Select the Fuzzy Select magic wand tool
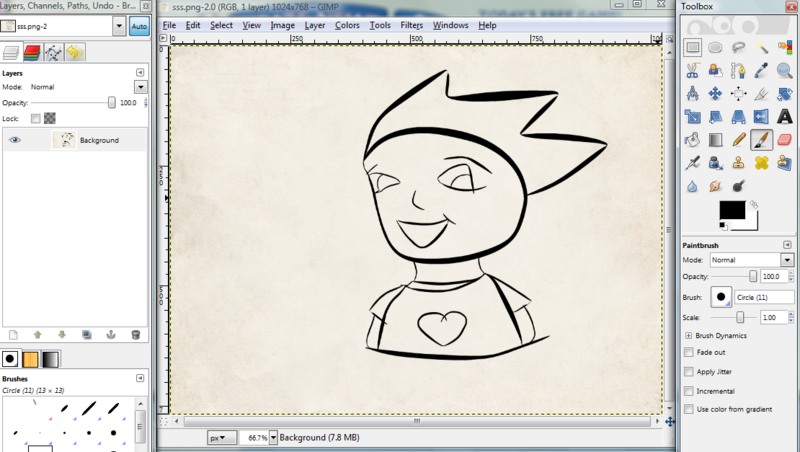 [x=762, y=46]
